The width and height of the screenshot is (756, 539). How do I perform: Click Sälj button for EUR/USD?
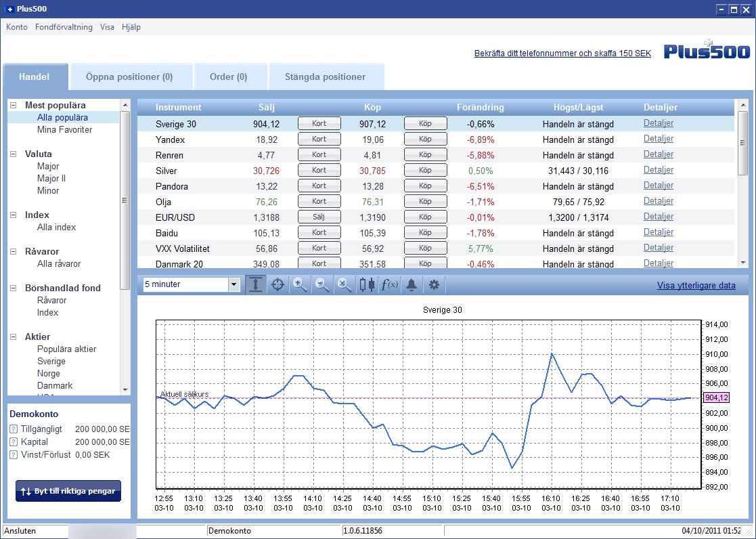(x=319, y=217)
